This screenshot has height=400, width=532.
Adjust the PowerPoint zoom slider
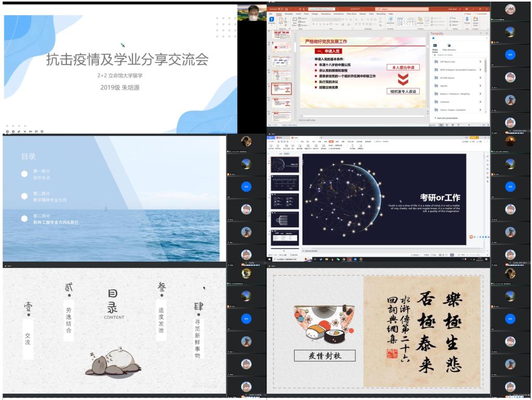[x=470, y=125]
